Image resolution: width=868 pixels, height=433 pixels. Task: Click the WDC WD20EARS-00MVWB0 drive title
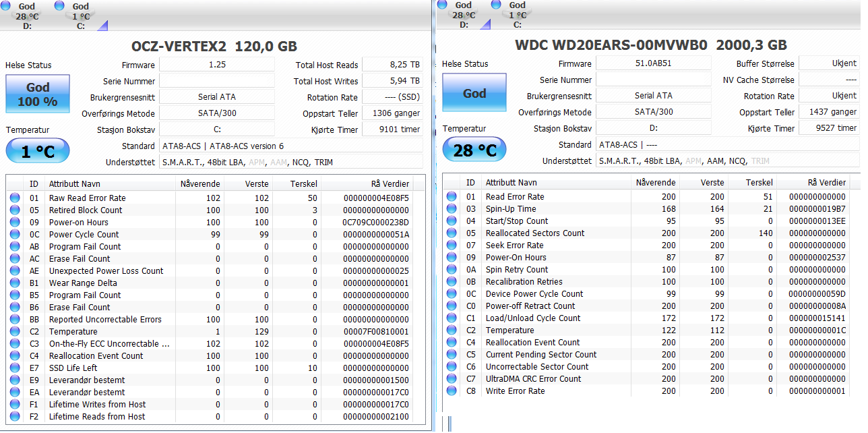coord(651,45)
